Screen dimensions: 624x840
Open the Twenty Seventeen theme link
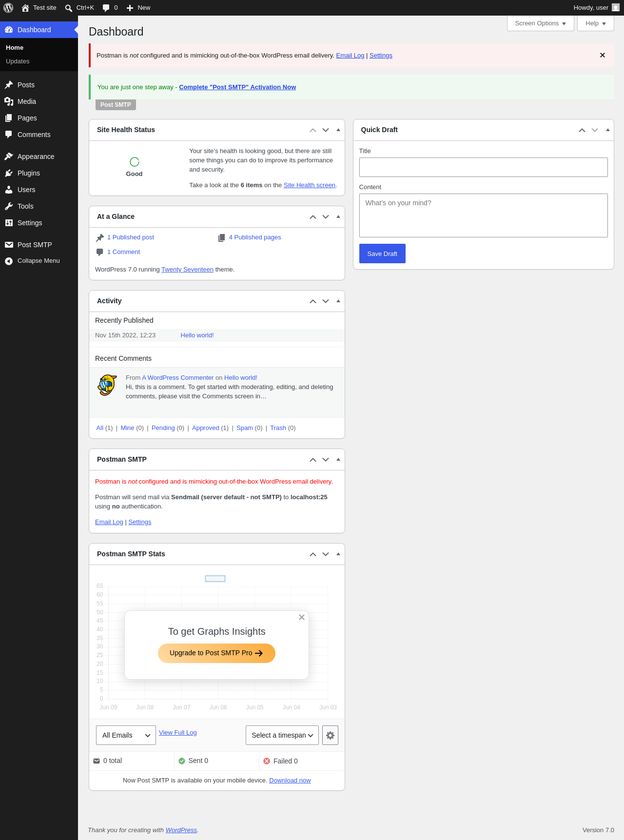coord(187,270)
